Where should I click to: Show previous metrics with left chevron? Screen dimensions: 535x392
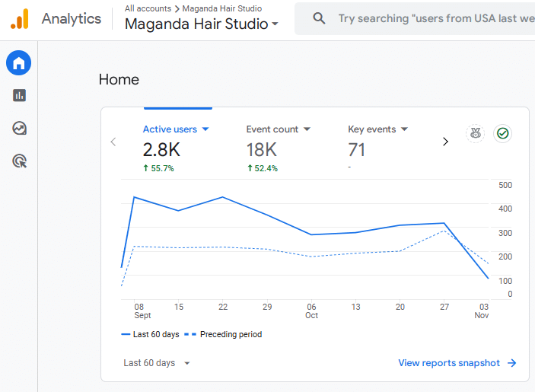pos(113,142)
